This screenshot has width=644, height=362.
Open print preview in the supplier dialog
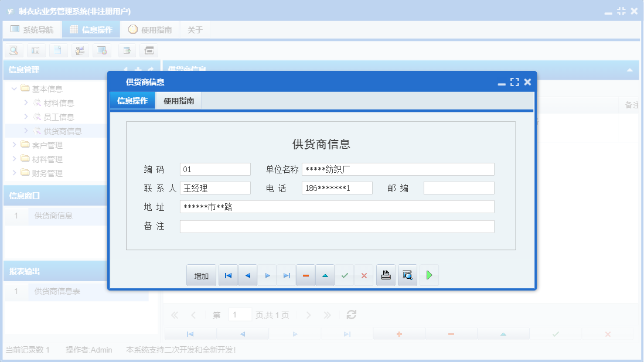pos(407,275)
